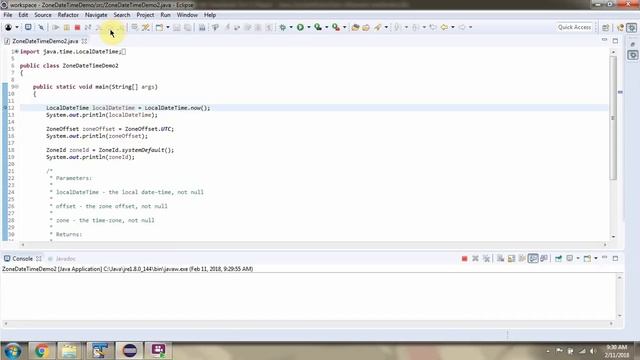
Task: Open the Coverage button dropdown arrow
Action: coord(327,27)
